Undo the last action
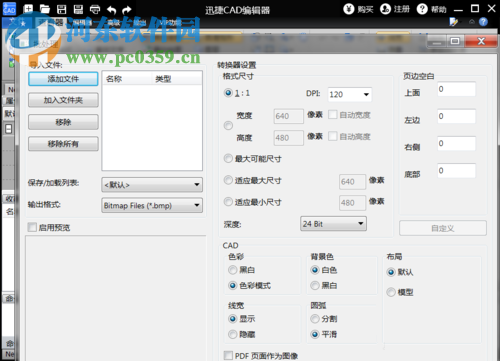The image size is (500, 361). click(x=112, y=10)
